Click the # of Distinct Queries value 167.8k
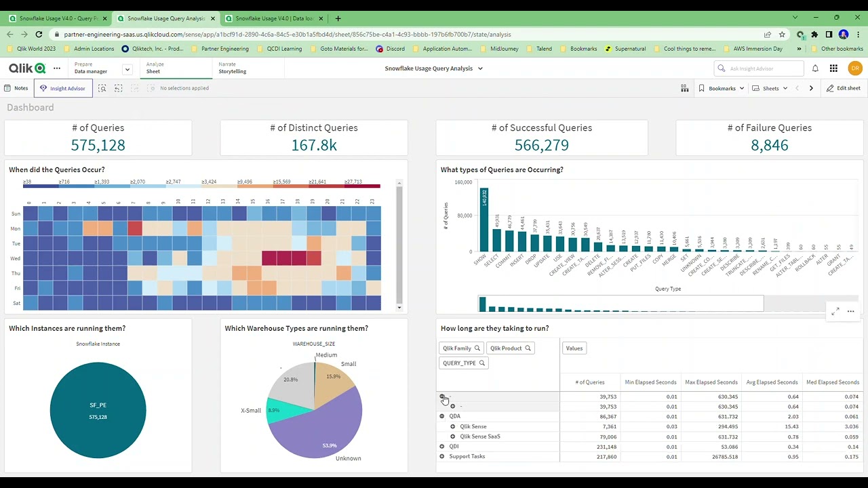 [x=314, y=145]
